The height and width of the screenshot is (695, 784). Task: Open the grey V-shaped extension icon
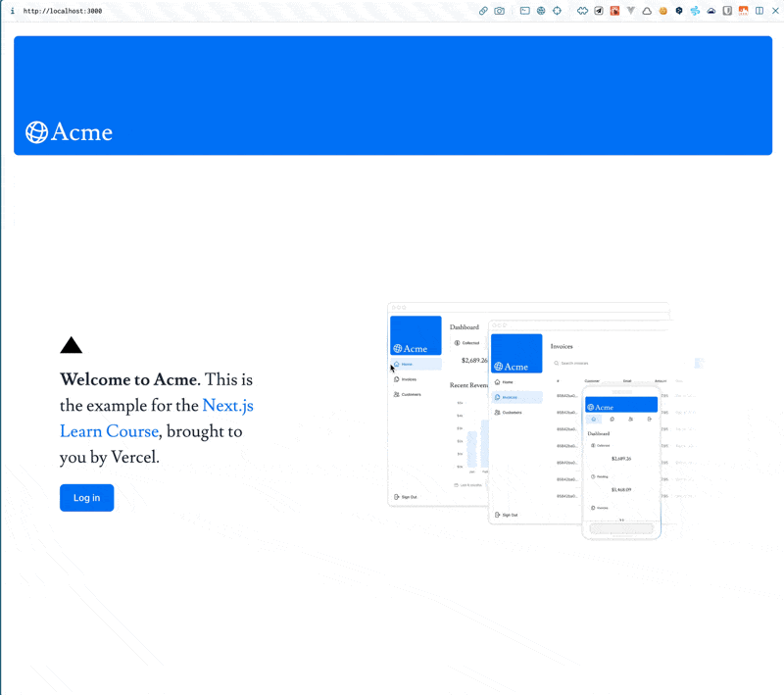pos(630,11)
